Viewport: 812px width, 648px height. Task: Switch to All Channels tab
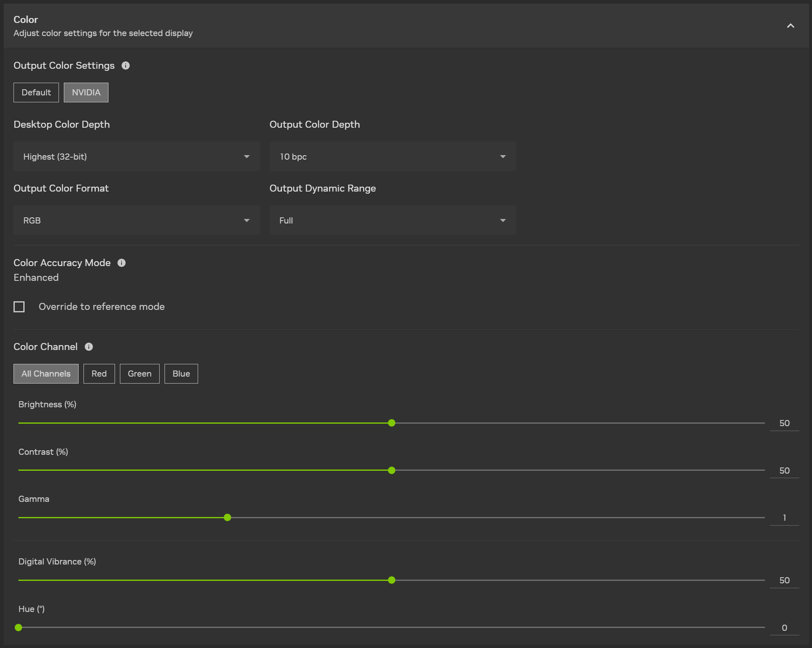46,374
